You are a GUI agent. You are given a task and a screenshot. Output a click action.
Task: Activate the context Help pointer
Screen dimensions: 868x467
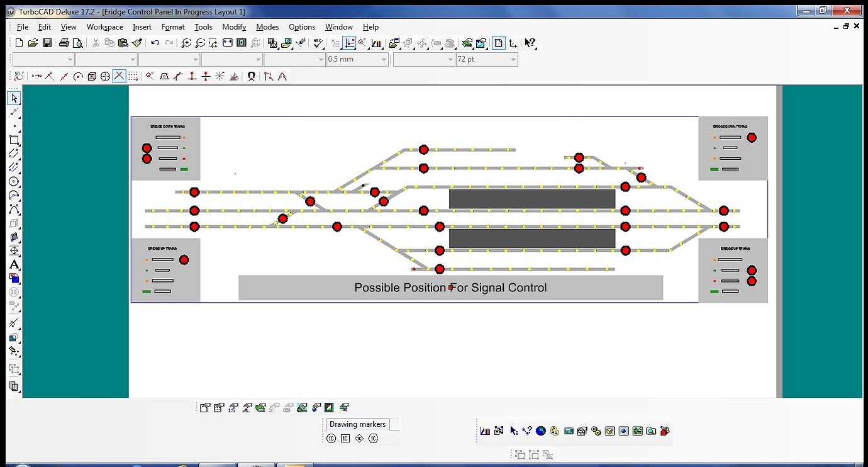(530, 43)
